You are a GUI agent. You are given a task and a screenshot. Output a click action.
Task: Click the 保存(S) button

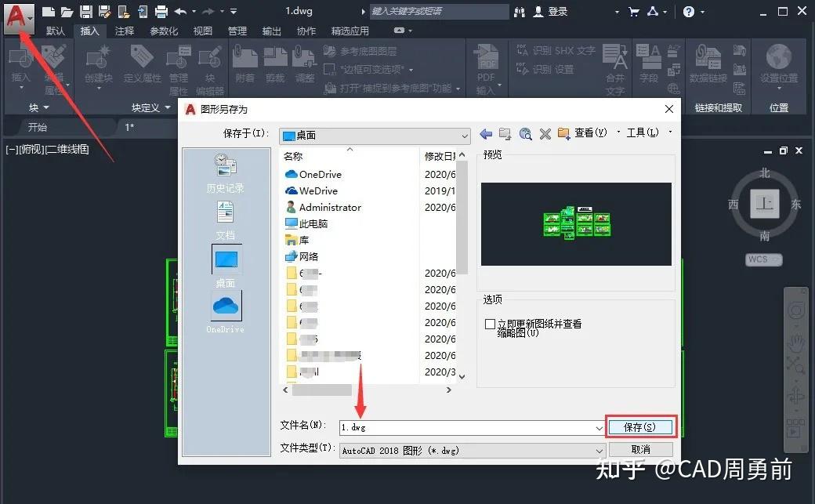point(640,426)
